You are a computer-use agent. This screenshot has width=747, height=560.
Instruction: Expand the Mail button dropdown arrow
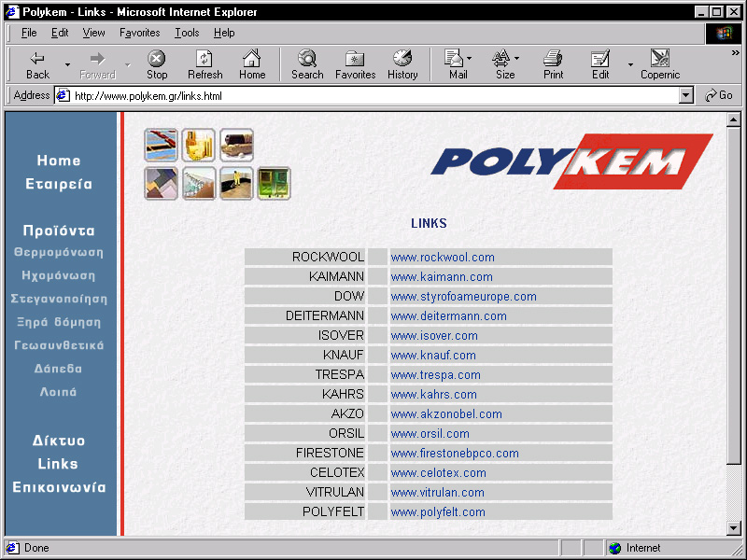click(x=470, y=58)
